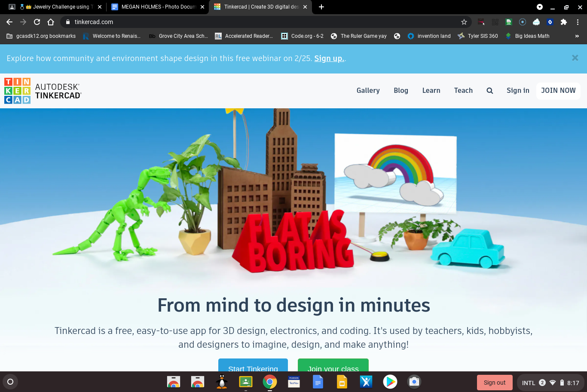Viewport: 587px width, 392px height.
Task: Click the blue X app in shelf
Action: click(x=366, y=382)
